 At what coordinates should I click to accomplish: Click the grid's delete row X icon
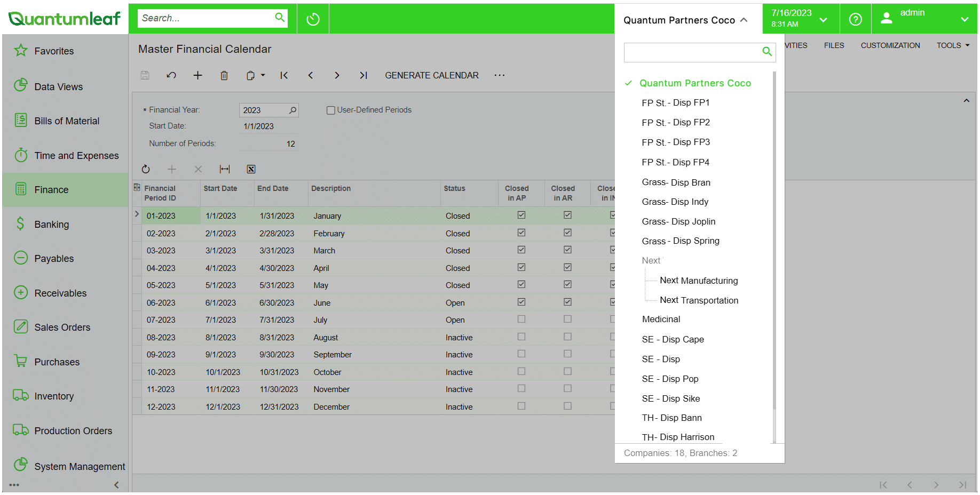198,169
